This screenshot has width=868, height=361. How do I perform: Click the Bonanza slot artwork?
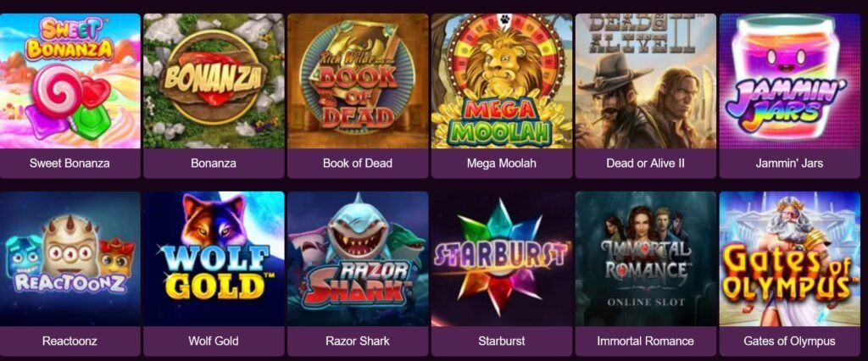point(214,81)
